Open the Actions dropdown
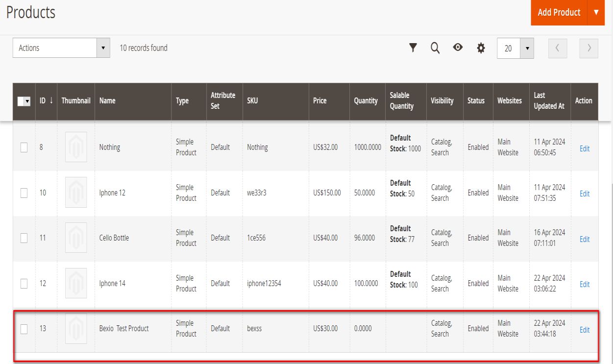613x364 pixels. 61,48
